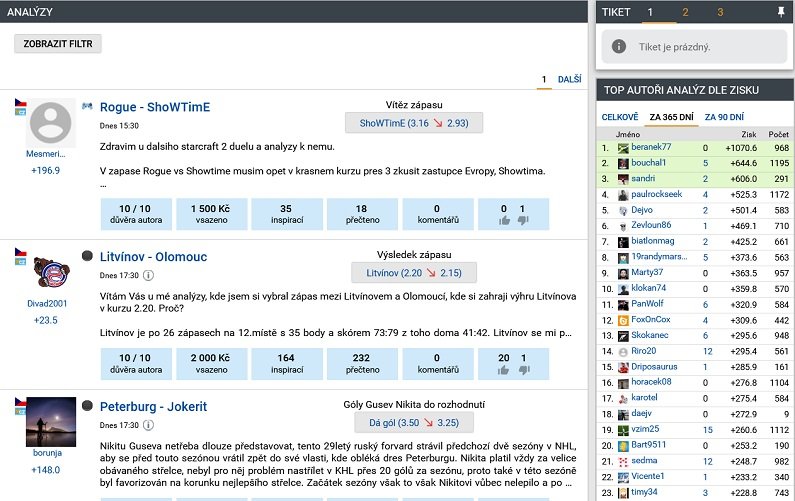Pin the Tiket panel with pushpin icon
Screen dimensions: 795x501
pyautogui.click(x=781, y=12)
